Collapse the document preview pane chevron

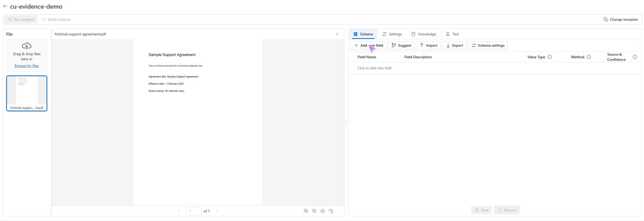point(337,34)
